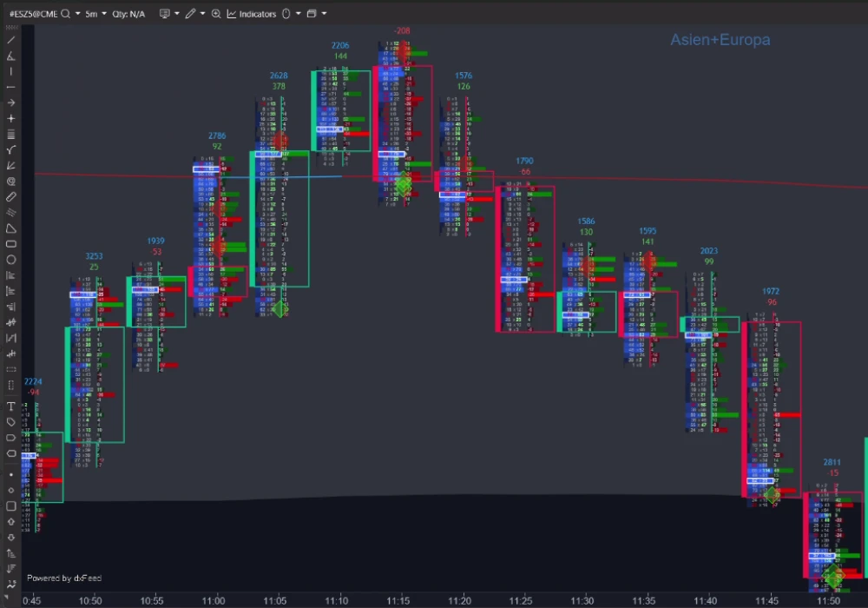The height and width of the screenshot is (608, 868).
Task: Click the Powered by dxFeed link
Action: tap(64, 578)
